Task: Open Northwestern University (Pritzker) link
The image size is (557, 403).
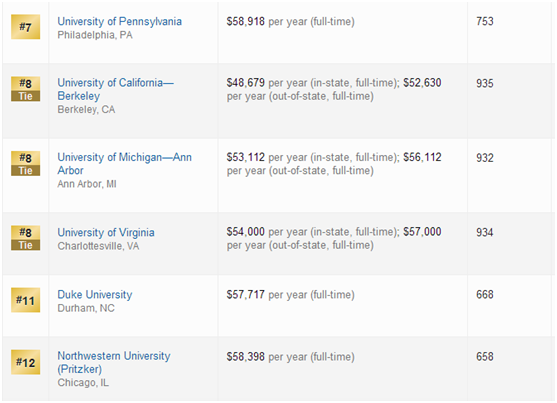Action: (x=114, y=362)
